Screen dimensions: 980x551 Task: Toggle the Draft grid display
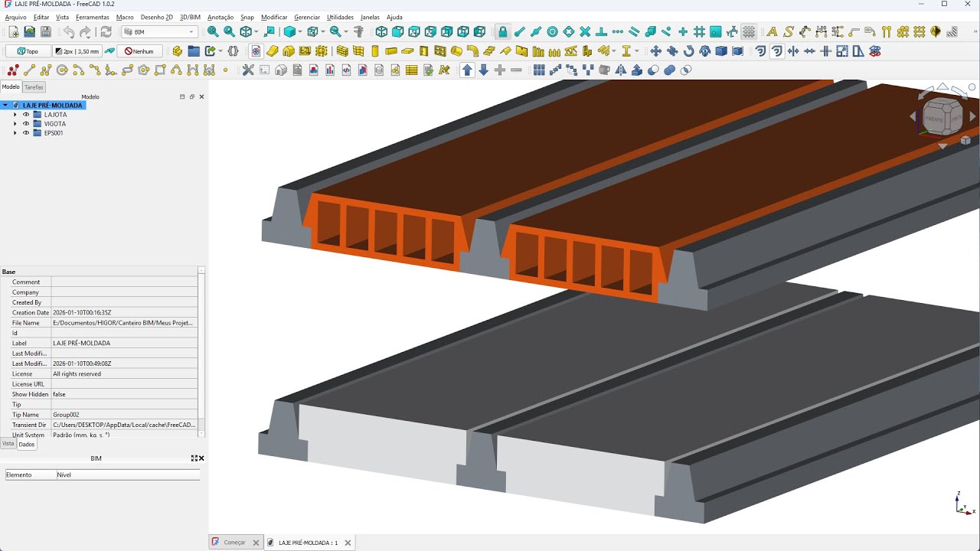749,32
